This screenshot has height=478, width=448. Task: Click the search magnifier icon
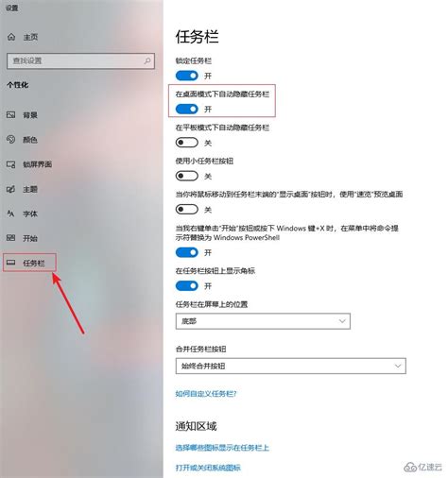point(147,60)
